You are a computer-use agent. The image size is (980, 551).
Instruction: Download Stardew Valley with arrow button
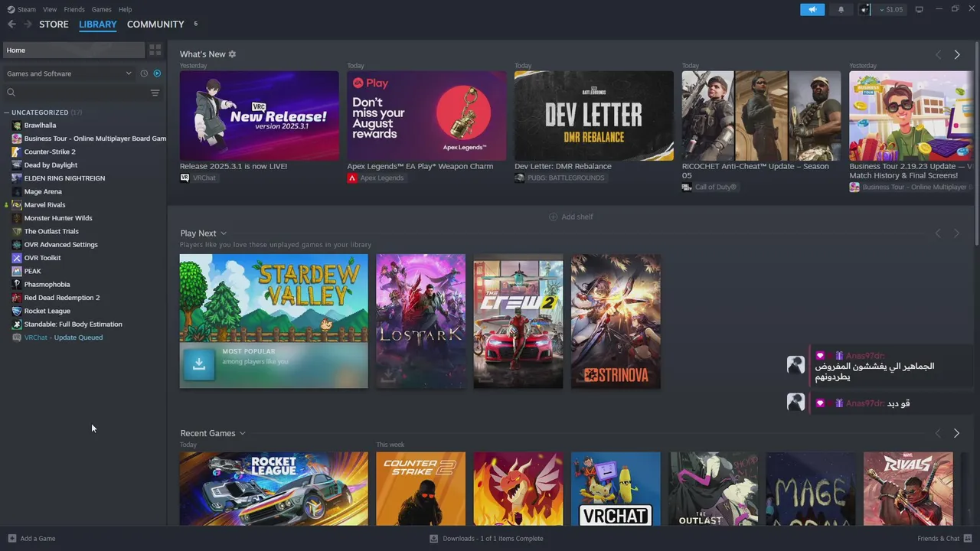[x=199, y=364]
